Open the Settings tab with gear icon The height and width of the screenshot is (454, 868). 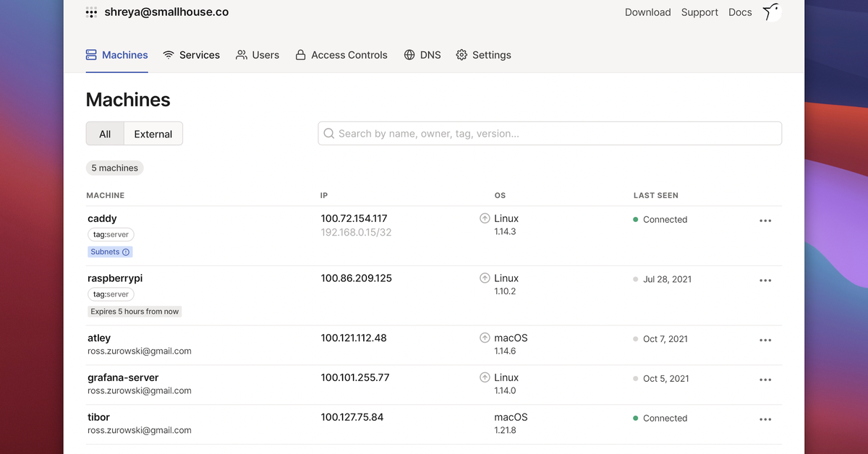(x=483, y=55)
